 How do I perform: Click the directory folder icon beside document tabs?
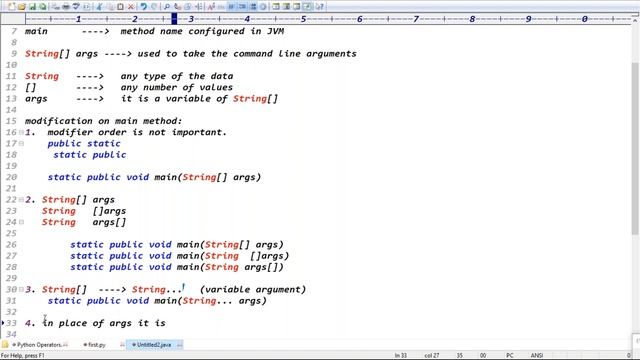(x=5, y=344)
